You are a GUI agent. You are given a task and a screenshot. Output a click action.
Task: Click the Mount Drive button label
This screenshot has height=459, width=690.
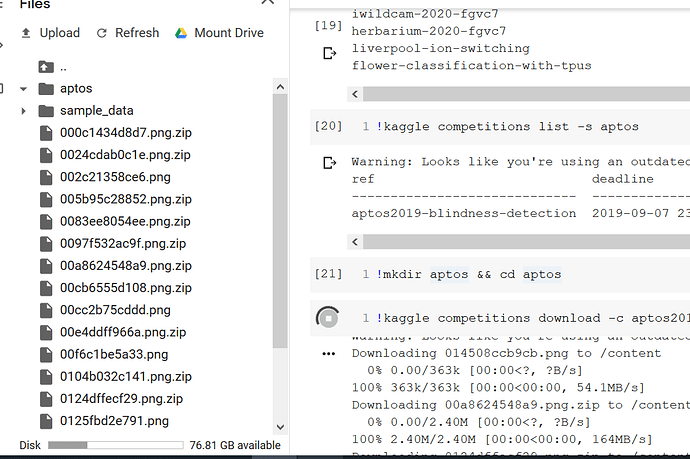(229, 33)
